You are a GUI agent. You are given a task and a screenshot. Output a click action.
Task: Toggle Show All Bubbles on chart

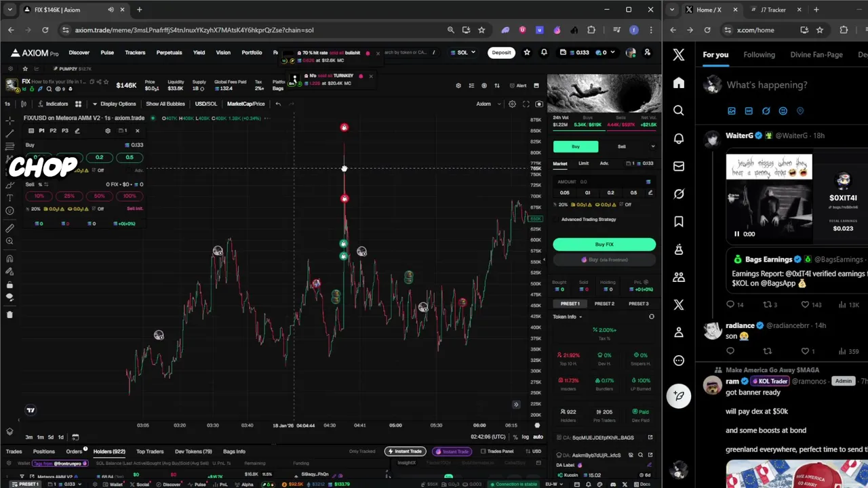[x=165, y=104]
